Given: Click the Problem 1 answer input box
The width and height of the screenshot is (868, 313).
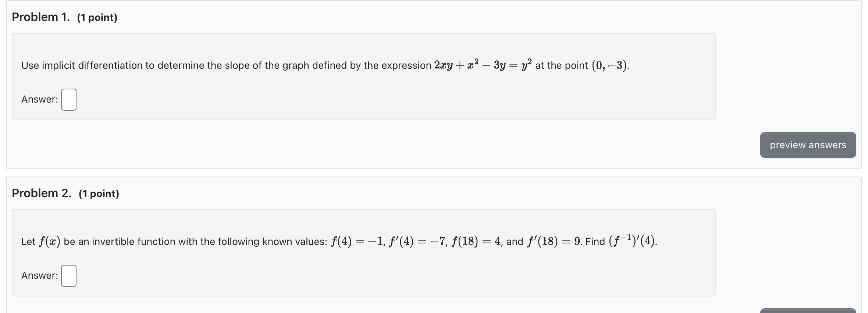Looking at the screenshot, I should (68, 100).
